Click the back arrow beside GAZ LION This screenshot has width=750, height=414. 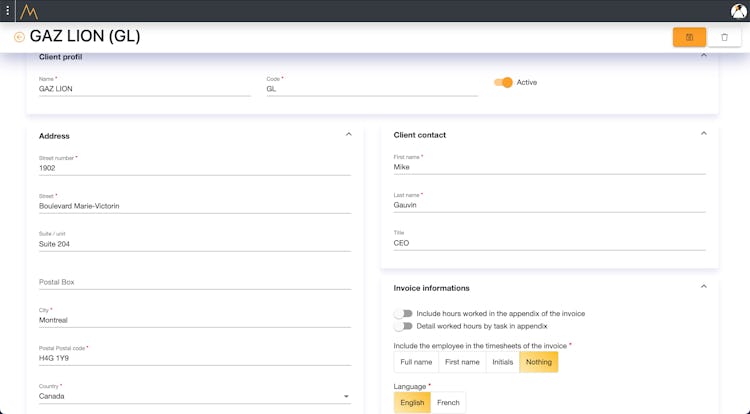click(19, 37)
